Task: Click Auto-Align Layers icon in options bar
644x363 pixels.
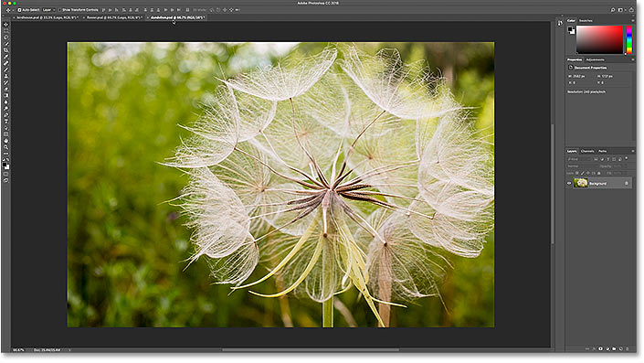Action: [x=187, y=10]
